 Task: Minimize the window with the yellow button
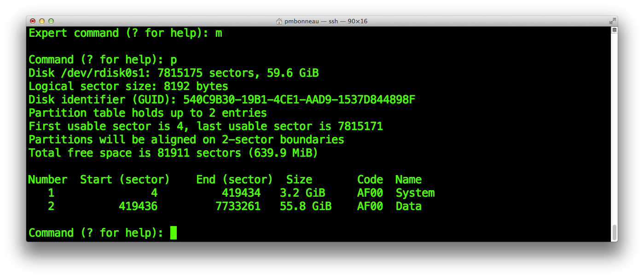(42, 21)
